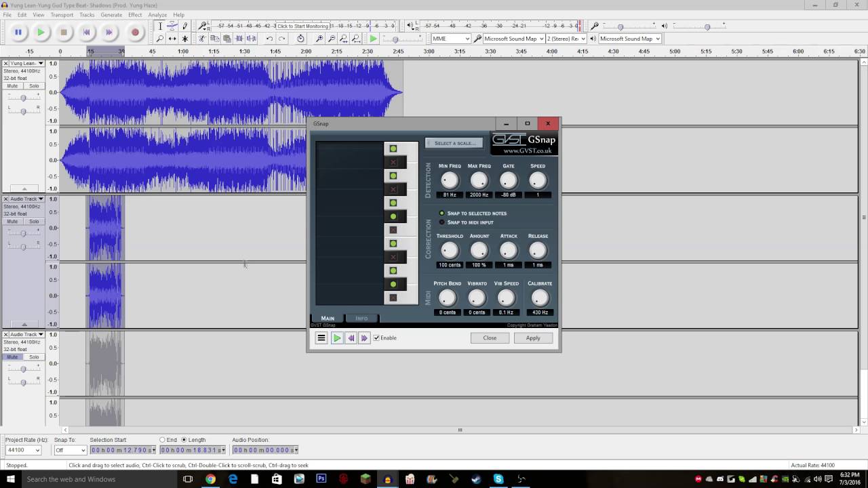Open the 2 (Stereo) recording channels dropdown
The width and height of the screenshot is (868, 488).
tap(566, 39)
